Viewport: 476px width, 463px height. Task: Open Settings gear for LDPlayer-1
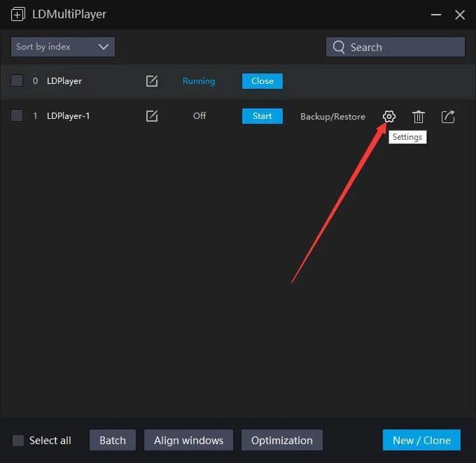click(389, 117)
